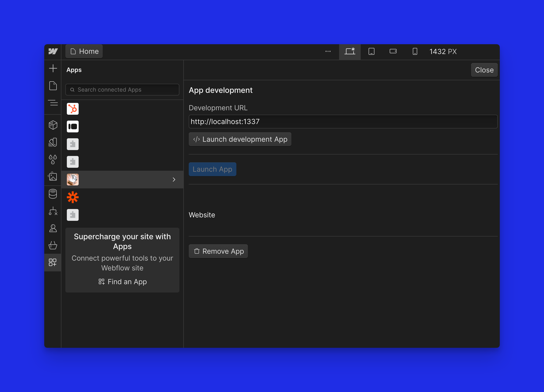This screenshot has height=392, width=544.
Task: Expand more breakpoint options with ellipsis menu
Action: 328,52
